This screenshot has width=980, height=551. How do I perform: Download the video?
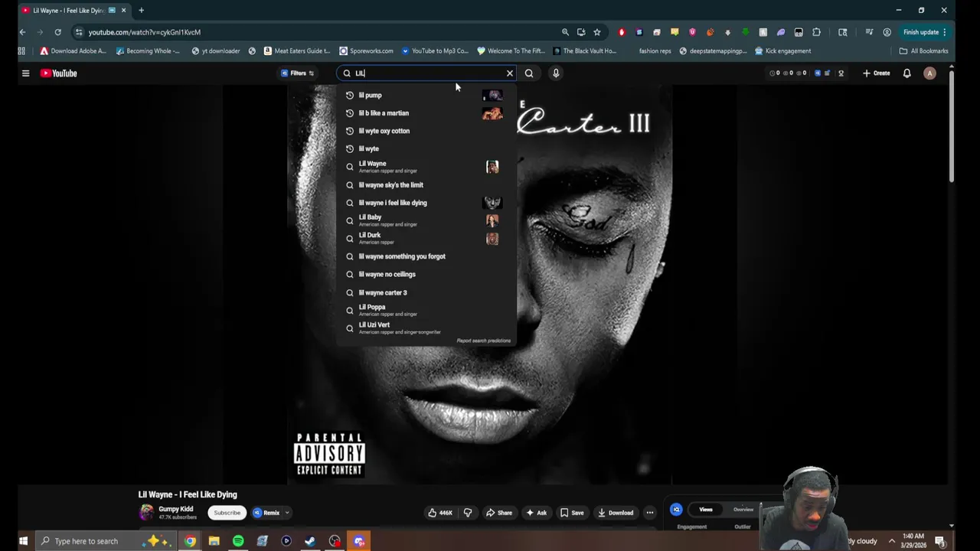pos(616,513)
